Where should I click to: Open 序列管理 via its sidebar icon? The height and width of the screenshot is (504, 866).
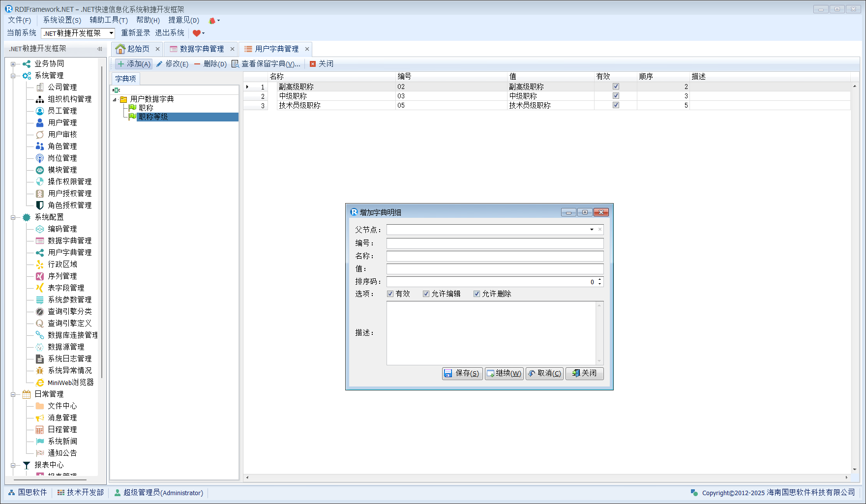tap(40, 276)
